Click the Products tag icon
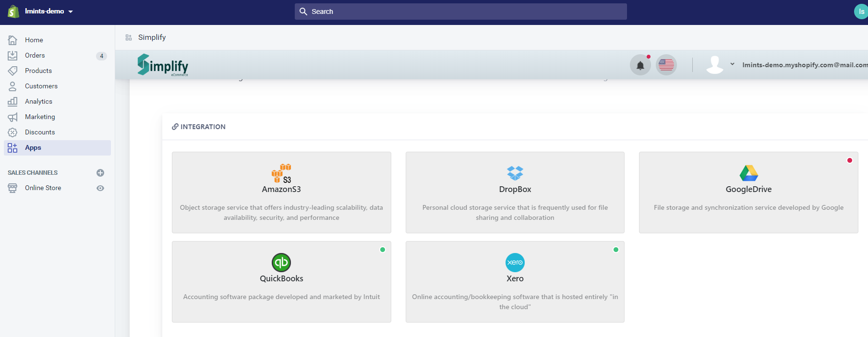This screenshot has height=337, width=868. pyautogui.click(x=12, y=71)
